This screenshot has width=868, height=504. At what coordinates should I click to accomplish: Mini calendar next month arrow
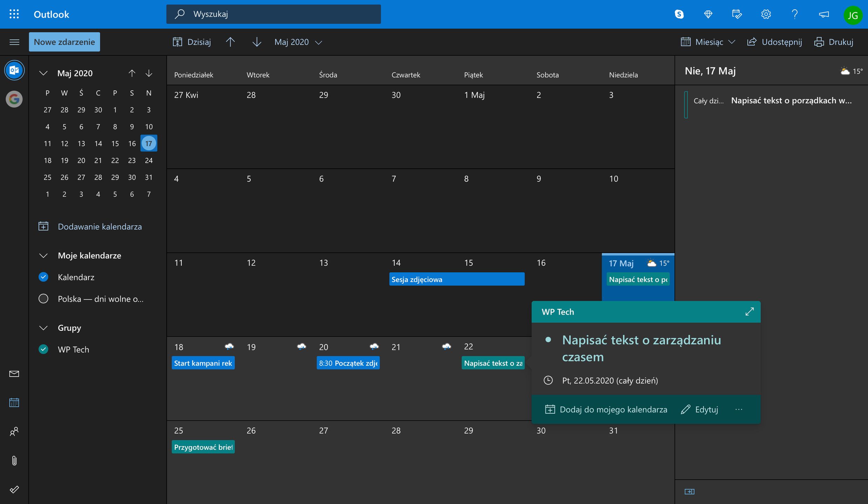point(149,73)
